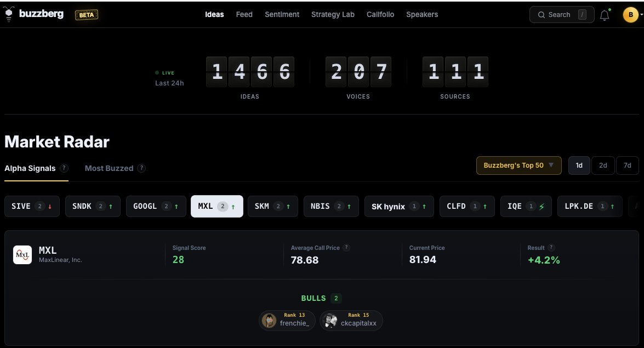Show help for Average Call Price
Screen dimensions: 644x348
pyautogui.click(x=346, y=247)
